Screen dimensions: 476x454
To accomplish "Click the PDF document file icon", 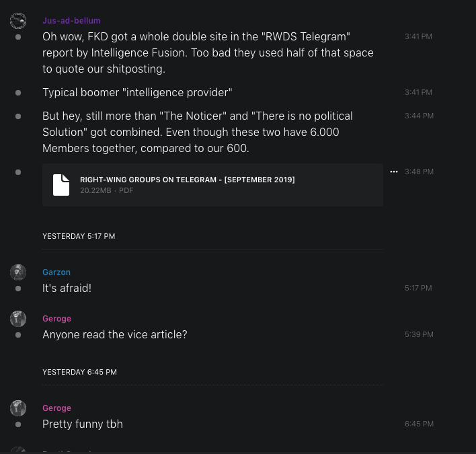I will coord(61,184).
